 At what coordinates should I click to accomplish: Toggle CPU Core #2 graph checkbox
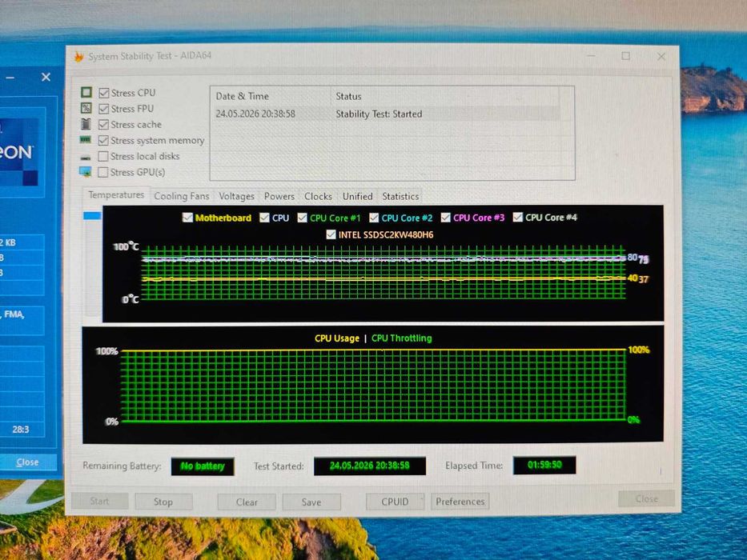374,218
